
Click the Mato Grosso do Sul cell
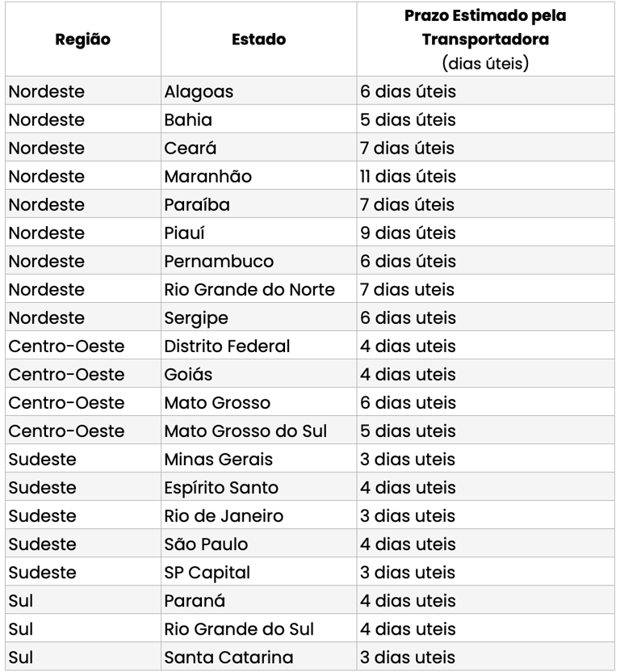[245, 431]
